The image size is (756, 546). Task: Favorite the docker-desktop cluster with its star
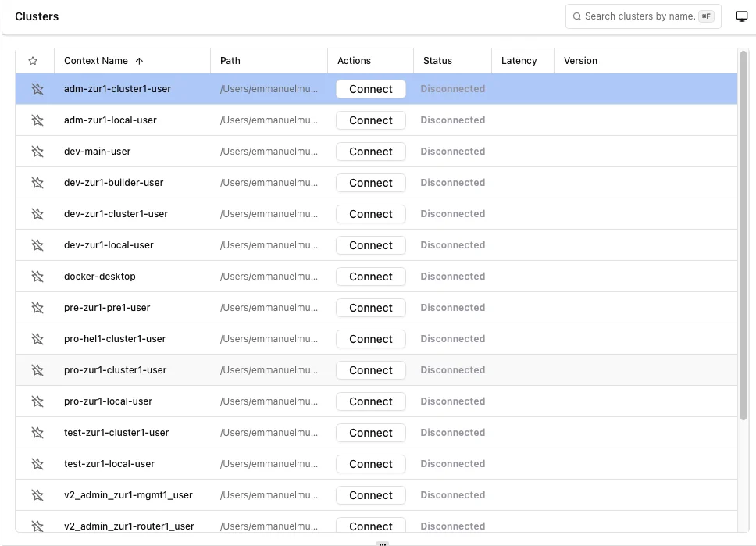36,276
